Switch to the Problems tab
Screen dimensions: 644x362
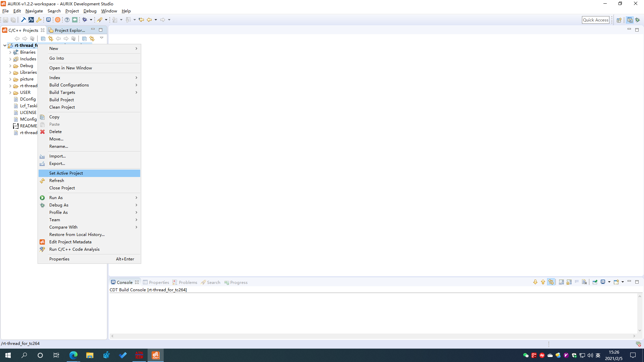click(x=188, y=283)
